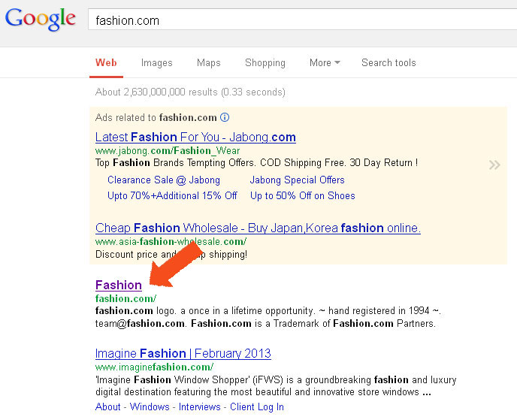517x420 pixels.
Task: Click the Google logo
Action: pos(40,19)
